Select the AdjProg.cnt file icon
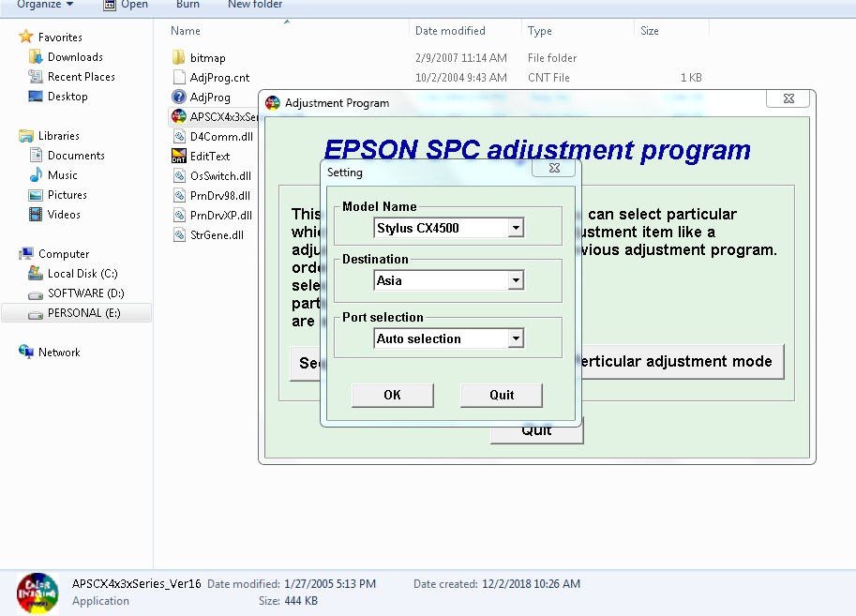 178,77
